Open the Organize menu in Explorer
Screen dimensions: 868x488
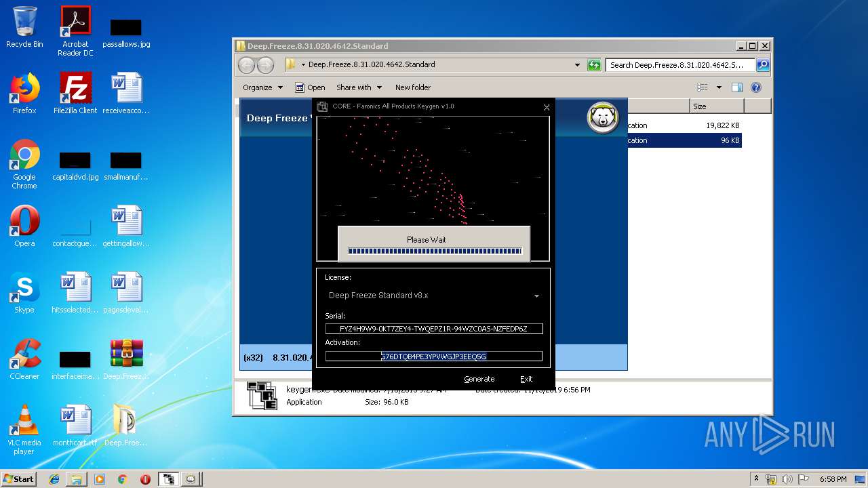click(x=262, y=87)
